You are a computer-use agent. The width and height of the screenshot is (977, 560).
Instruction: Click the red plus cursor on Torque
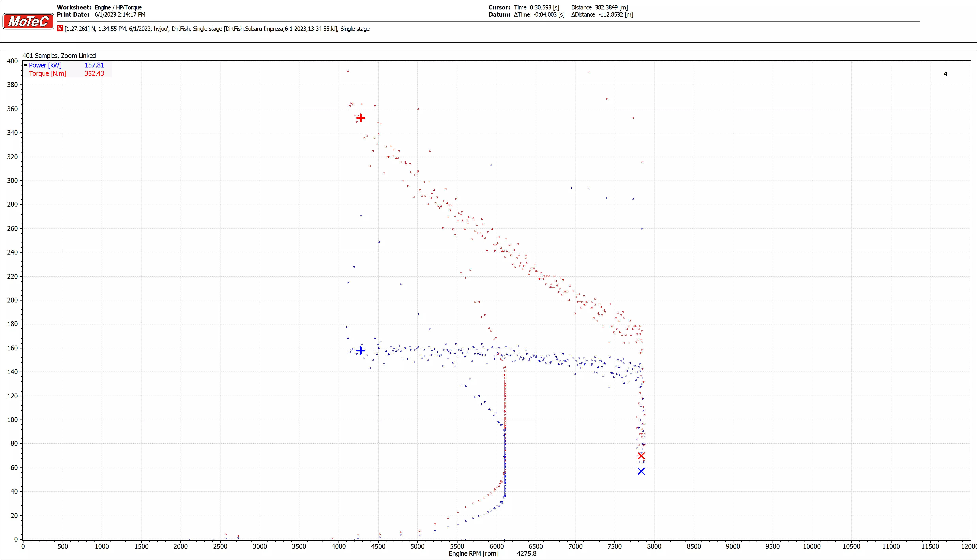click(x=360, y=118)
